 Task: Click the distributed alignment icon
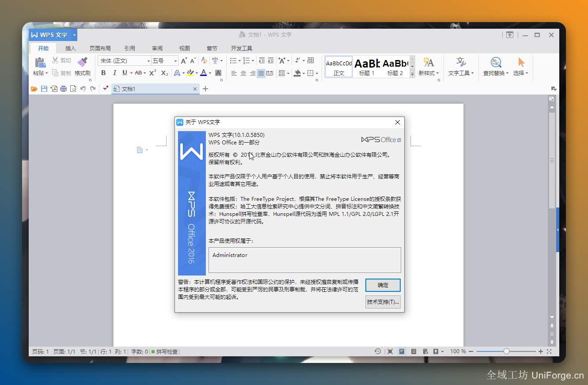(270, 73)
